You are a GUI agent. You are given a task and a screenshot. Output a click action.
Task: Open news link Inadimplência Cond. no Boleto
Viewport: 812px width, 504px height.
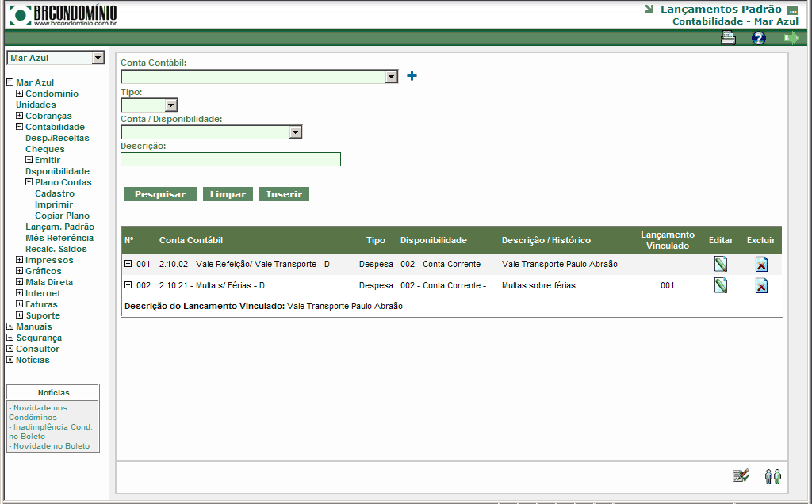[x=50, y=432]
